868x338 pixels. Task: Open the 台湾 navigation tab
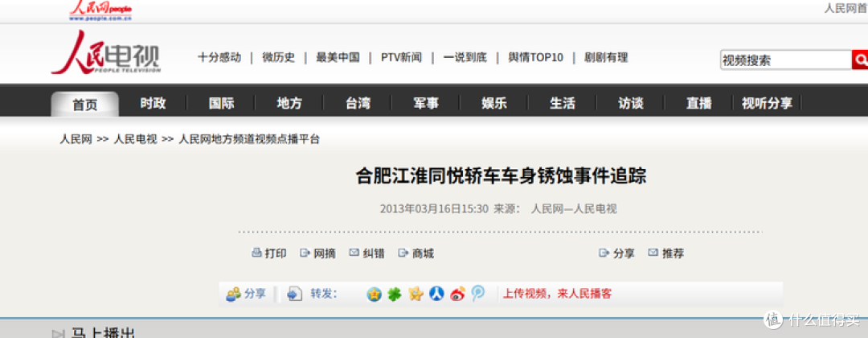[358, 103]
